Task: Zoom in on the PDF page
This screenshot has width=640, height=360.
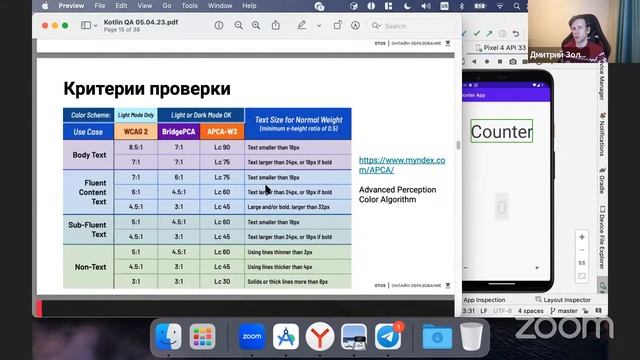Action: 256,25
